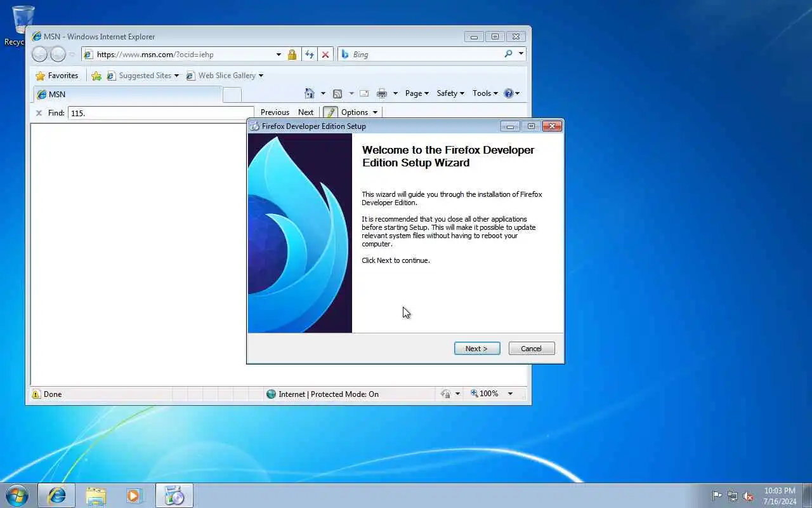Open the Tools menu
The image size is (812, 508).
pyautogui.click(x=485, y=93)
